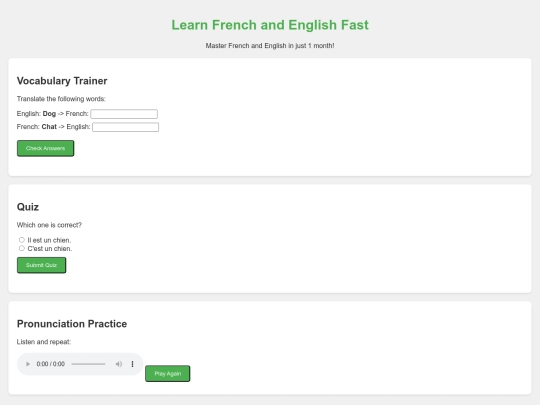Open the audio player three-dot options menu
Screen dimensions: 540x405
[x=132, y=364]
